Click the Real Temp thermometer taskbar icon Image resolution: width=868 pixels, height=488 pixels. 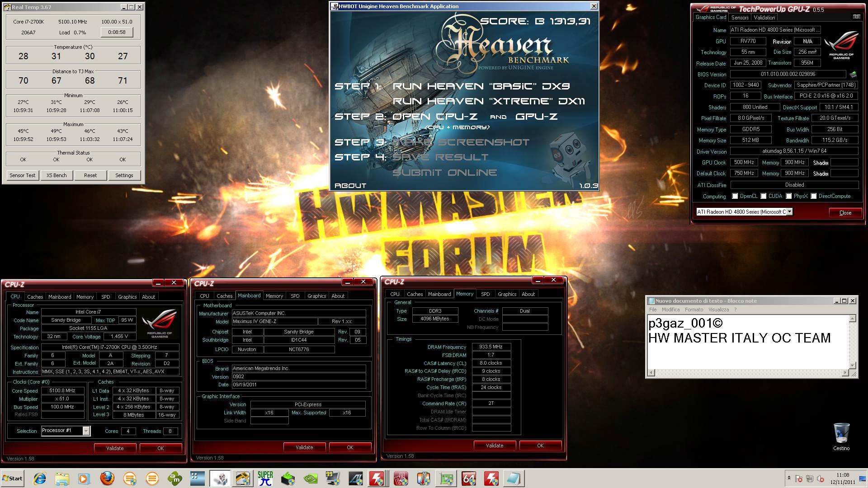[424, 479]
